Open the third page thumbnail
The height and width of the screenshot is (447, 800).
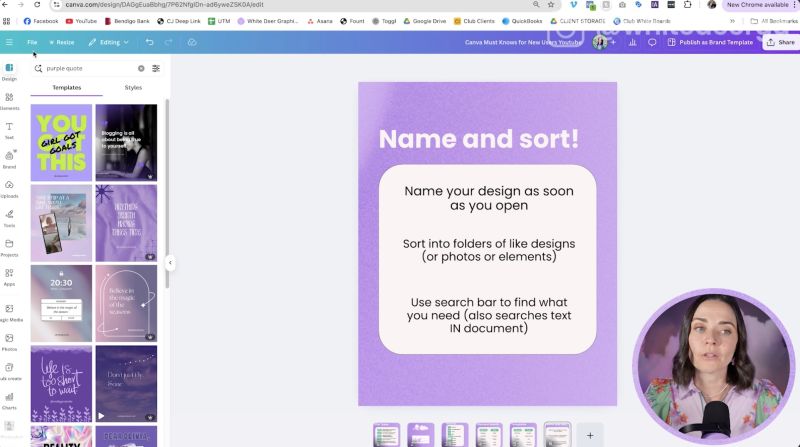click(x=455, y=435)
